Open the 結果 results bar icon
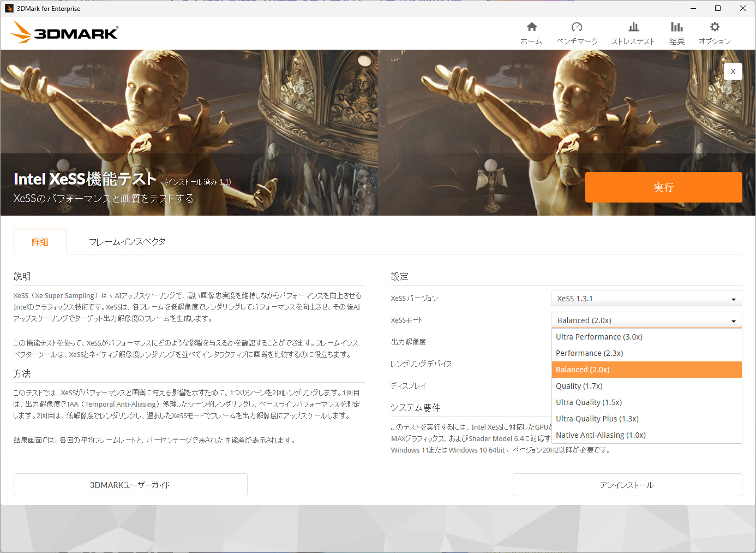This screenshot has height=553, width=756. click(x=677, y=27)
